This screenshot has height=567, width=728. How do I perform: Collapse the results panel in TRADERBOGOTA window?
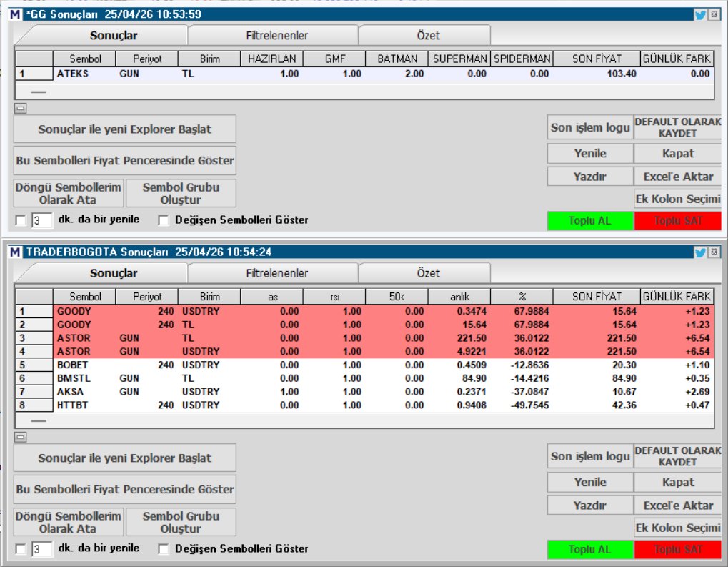click(x=21, y=437)
